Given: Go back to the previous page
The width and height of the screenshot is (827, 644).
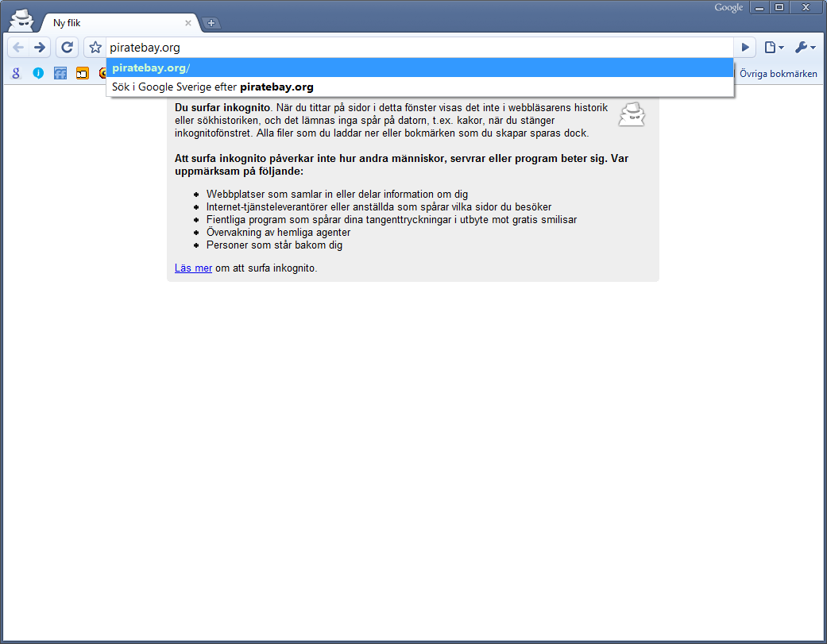Looking at the screenshot, I should click(18, 48).
